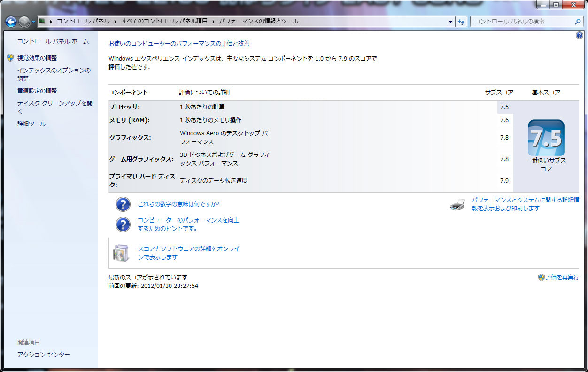588x372 pixels.
Task: Click the Forward navigation arrow button
Action: [24, 22]
